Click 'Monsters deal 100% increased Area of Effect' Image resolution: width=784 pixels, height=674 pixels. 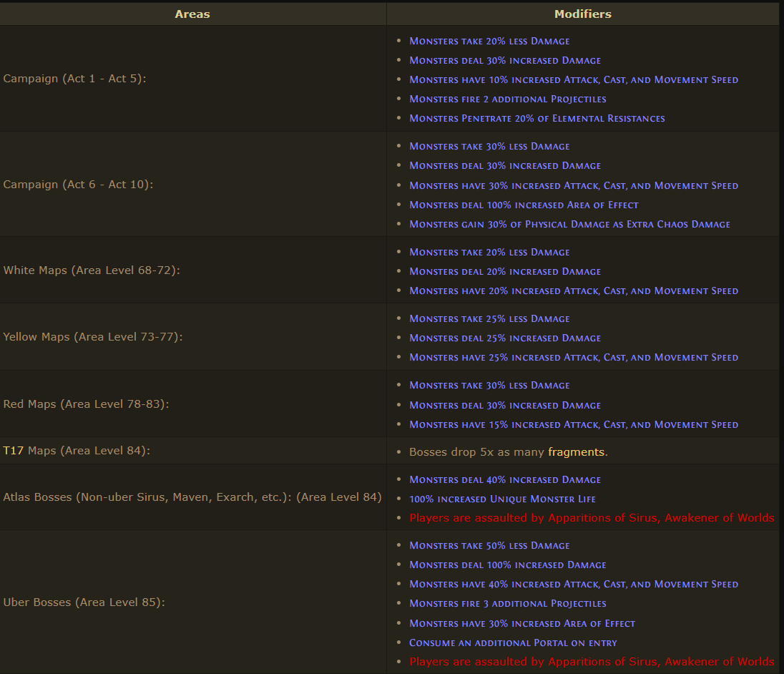pyautogui.click(x=524, y=205)
